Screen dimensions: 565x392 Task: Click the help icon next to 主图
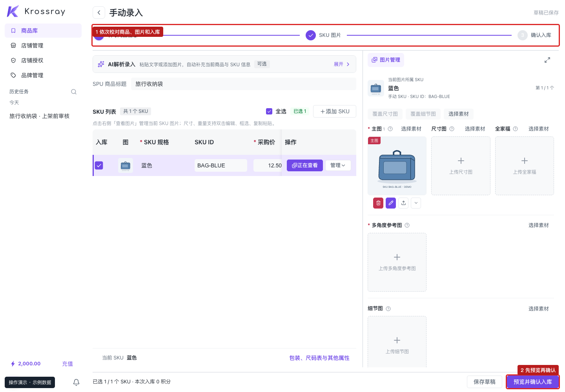(390, 129)
